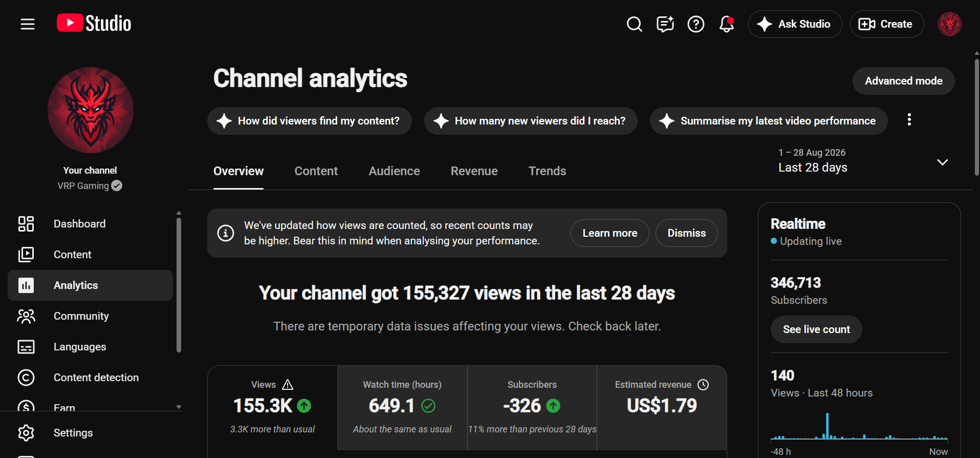Open Content detection from the sidebar

[x=91, y=378]
